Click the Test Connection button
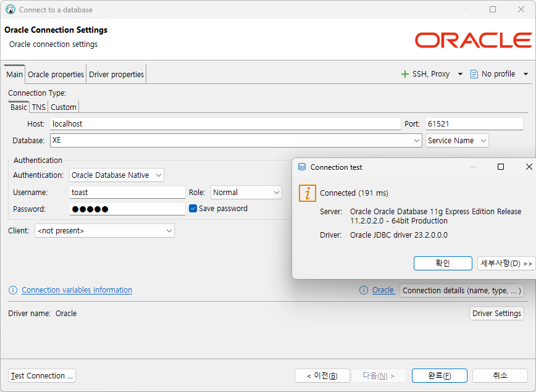Image resolution: width=536 pixels, height=392 pixels. [42, 375]
